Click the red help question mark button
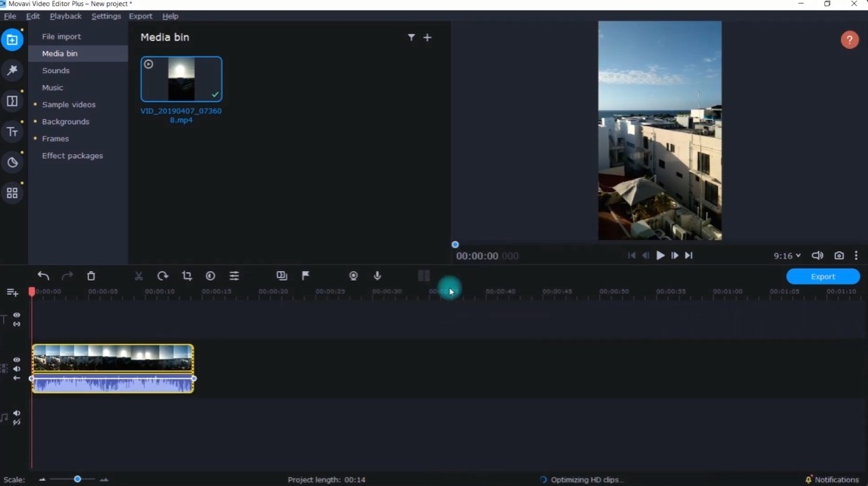 pos(850,40)
